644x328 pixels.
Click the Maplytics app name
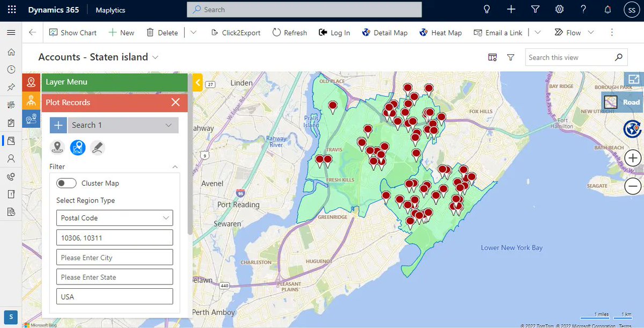point(112,10)
